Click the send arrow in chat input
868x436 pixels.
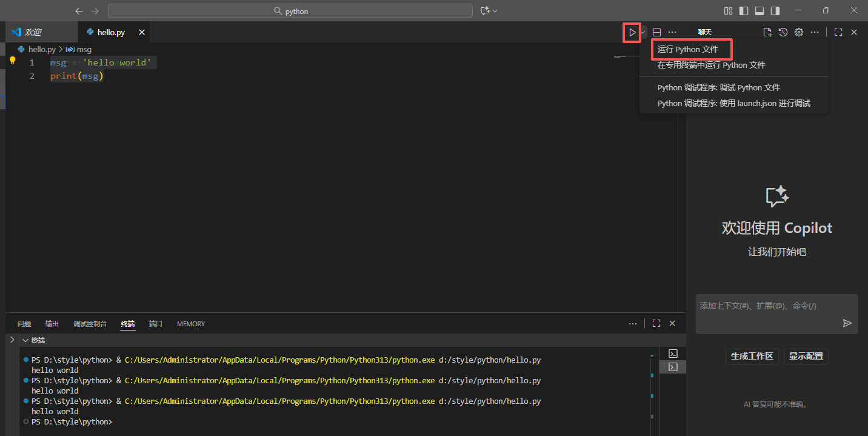click(847, 323)
